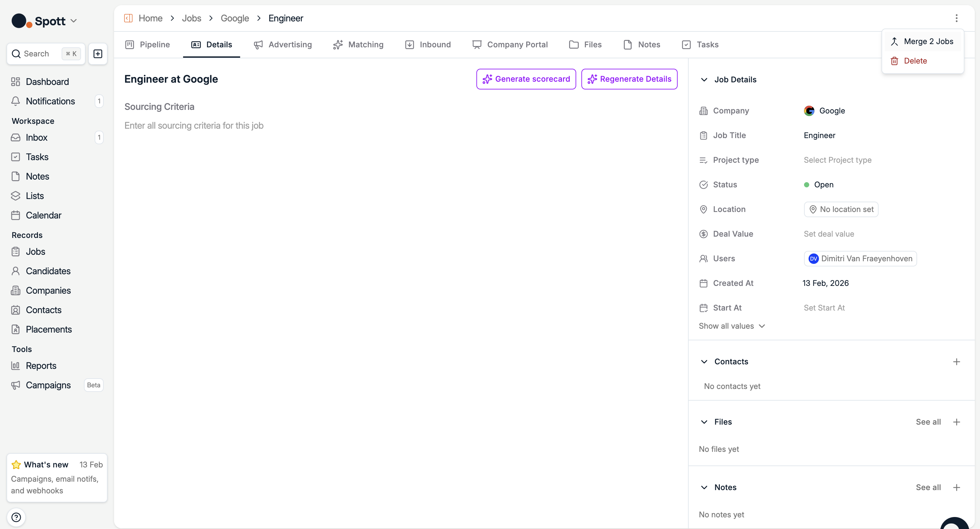980x529 pixels.
Task: Add a file with plus icon
Action: pyautogui.click(x=956, y=422)
